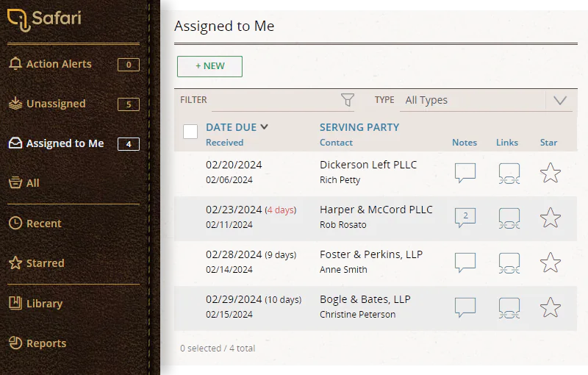Select the 02/20/2024 due date
This screenshot has height=375, width=588.
[x=234, y=165]
